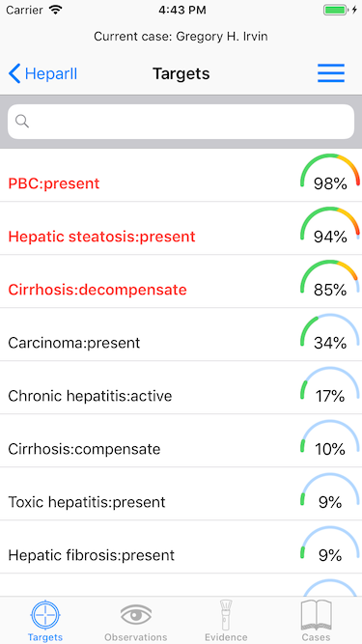The image size is (362, 644).
Task: Tap the back chevron arrow
Action: point(14,74)
